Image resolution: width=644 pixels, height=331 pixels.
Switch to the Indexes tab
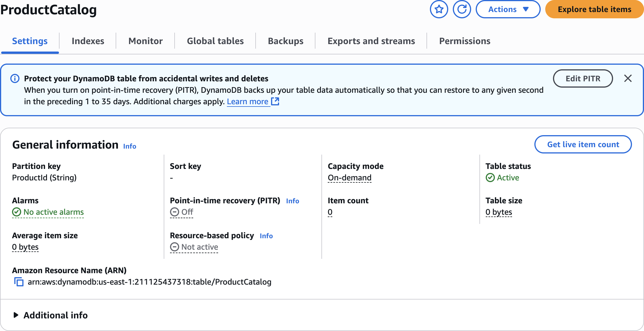[x=88, y=41]
